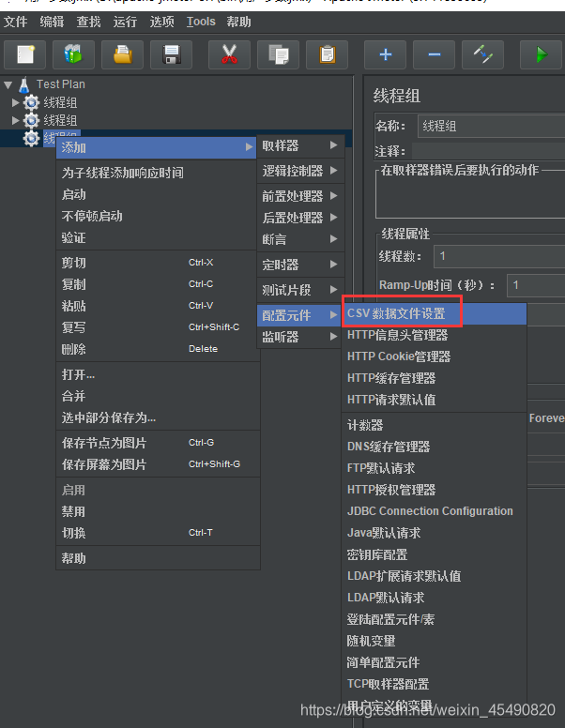Click the Toggle enable/disable toolbar icon
565x728 pixels.
[482, 54]
